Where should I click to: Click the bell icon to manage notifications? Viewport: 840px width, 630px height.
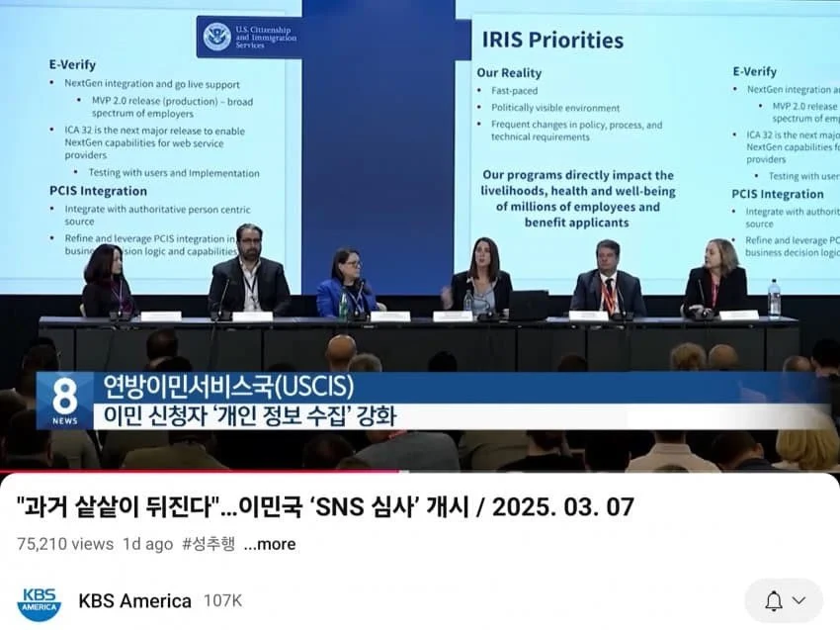pos(776,600)
